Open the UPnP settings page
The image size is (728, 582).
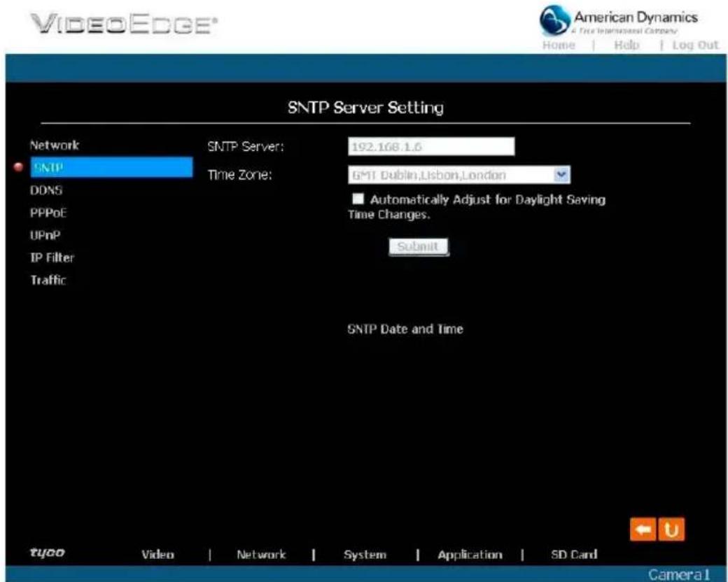click(45, 235)
